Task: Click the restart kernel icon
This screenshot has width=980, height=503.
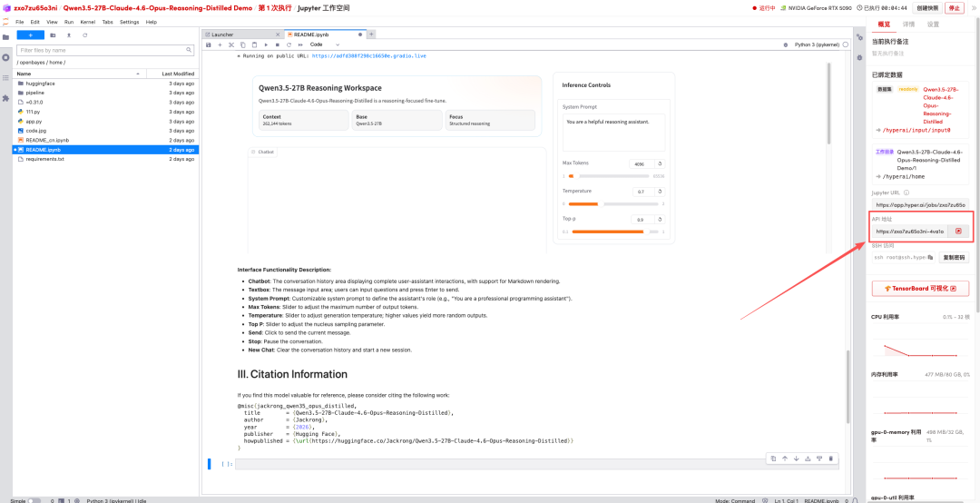Action: (289, 44)
